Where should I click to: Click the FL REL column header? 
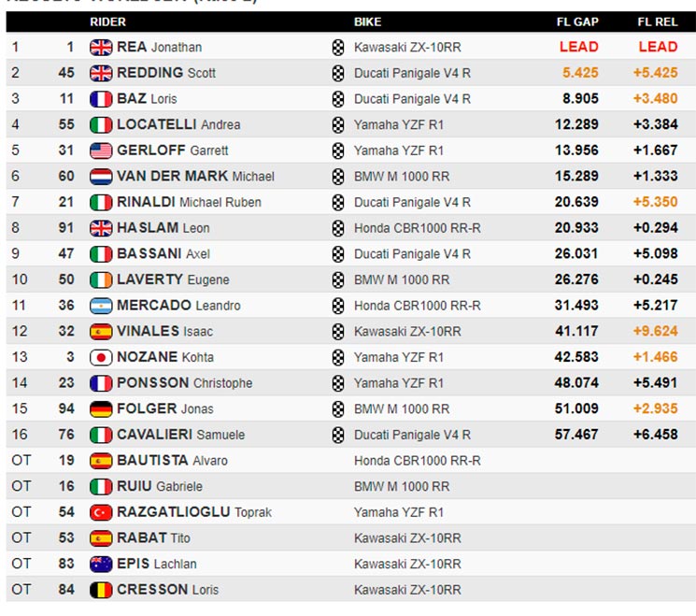(658, 21)
